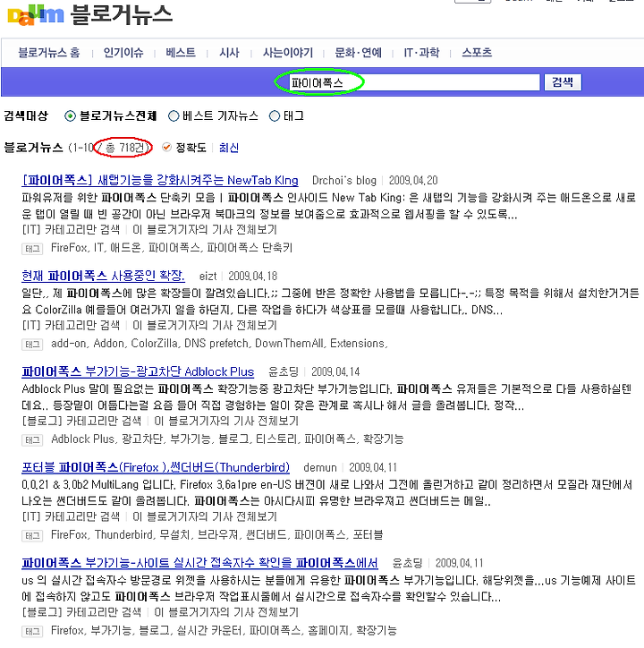
Task: Click the DNS prefetch tag
Action: click(216, 344)
